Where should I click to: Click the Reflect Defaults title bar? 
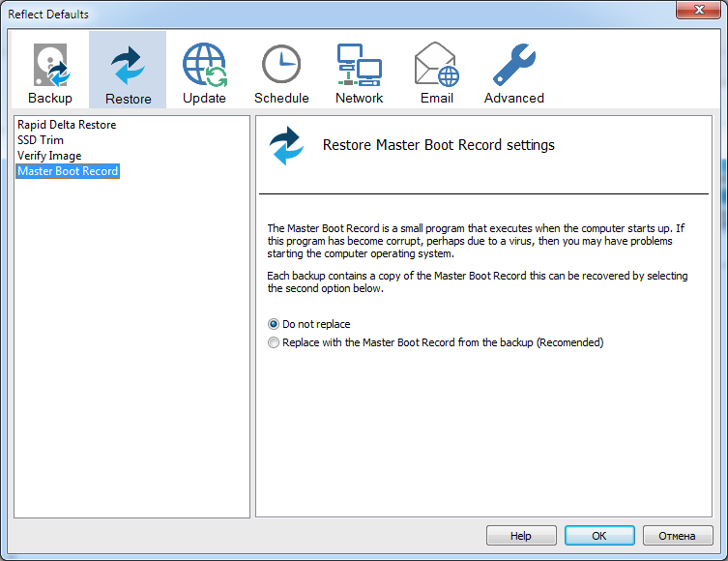coord(290,14)
